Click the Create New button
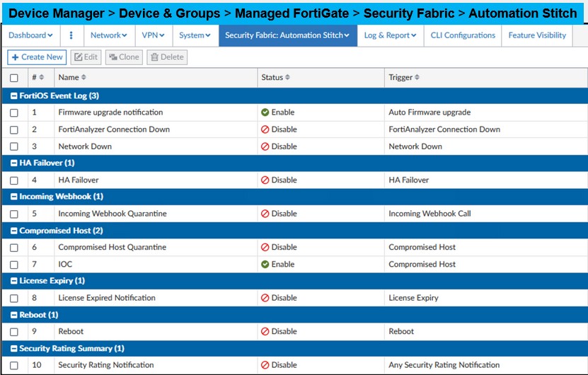Viewport: 588px width, 375px height. point(37,57)
